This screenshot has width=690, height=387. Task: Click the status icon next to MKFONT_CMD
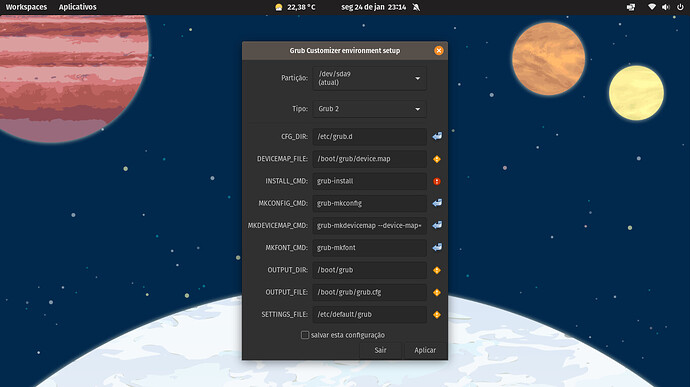pyautogui.click(x=437, y=247)
